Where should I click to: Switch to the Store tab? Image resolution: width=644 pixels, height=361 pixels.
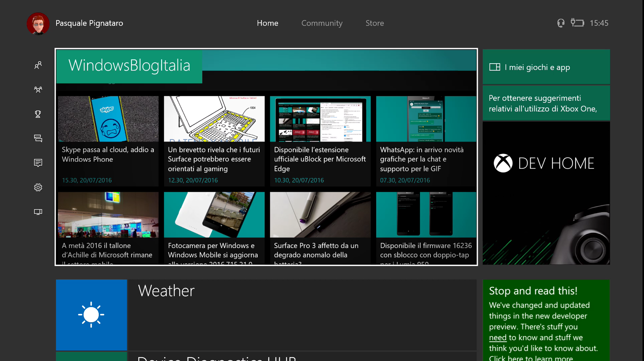[x=374, y=23]
